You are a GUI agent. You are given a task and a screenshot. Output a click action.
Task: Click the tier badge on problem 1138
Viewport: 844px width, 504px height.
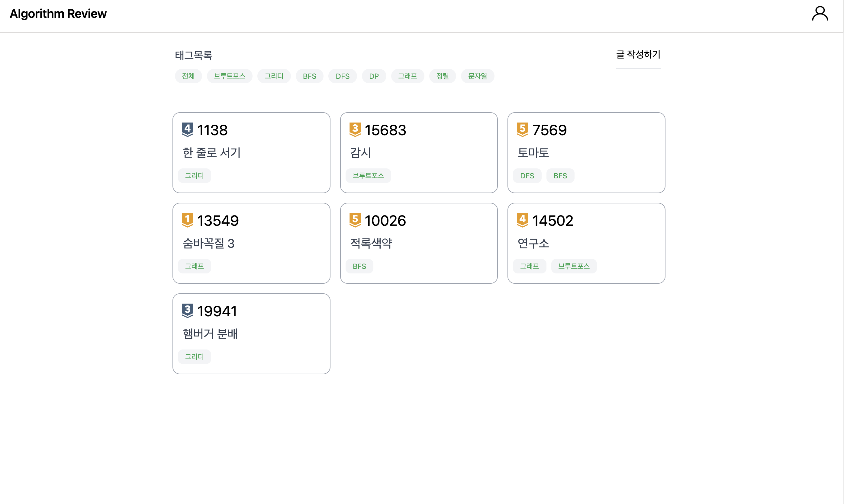point(187,130)
